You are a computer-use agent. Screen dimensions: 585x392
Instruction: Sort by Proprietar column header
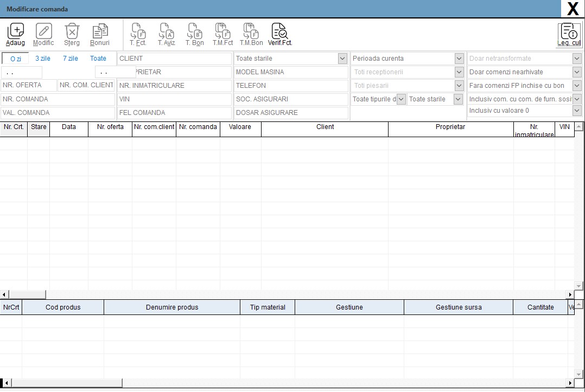pos(450,129)
